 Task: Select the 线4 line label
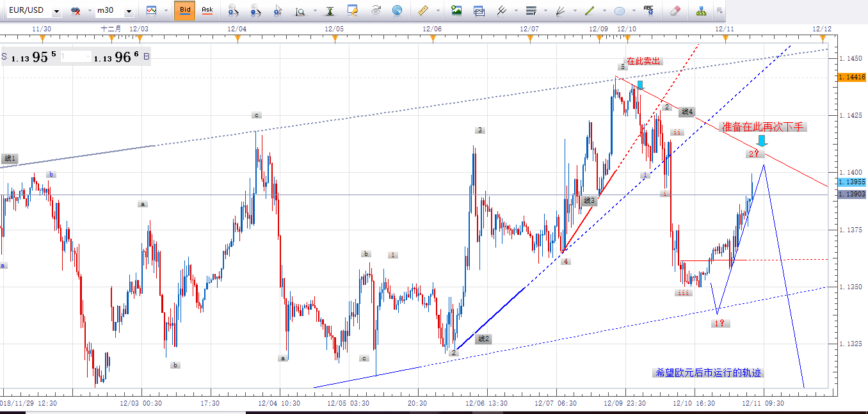[x=687, y=111]
